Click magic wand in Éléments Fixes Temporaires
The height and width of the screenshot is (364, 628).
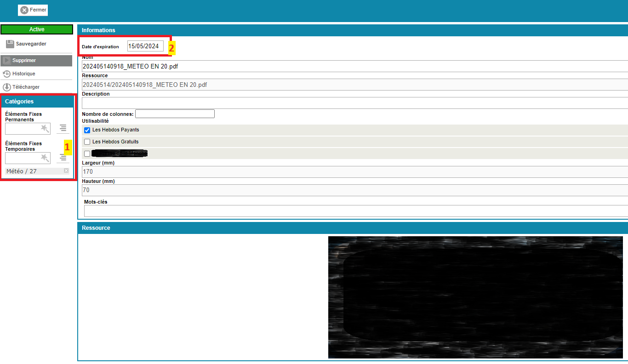(45, 158)
